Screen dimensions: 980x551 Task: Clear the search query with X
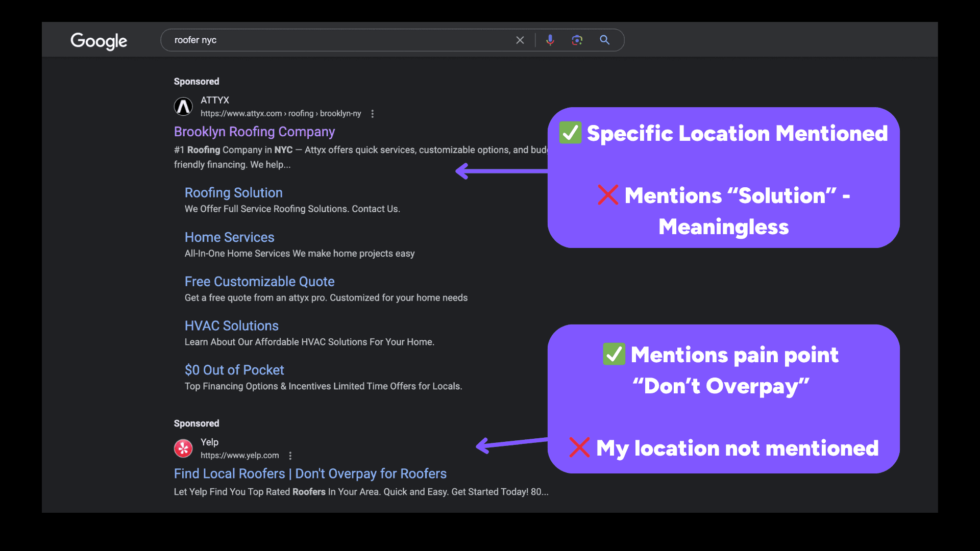520,40
